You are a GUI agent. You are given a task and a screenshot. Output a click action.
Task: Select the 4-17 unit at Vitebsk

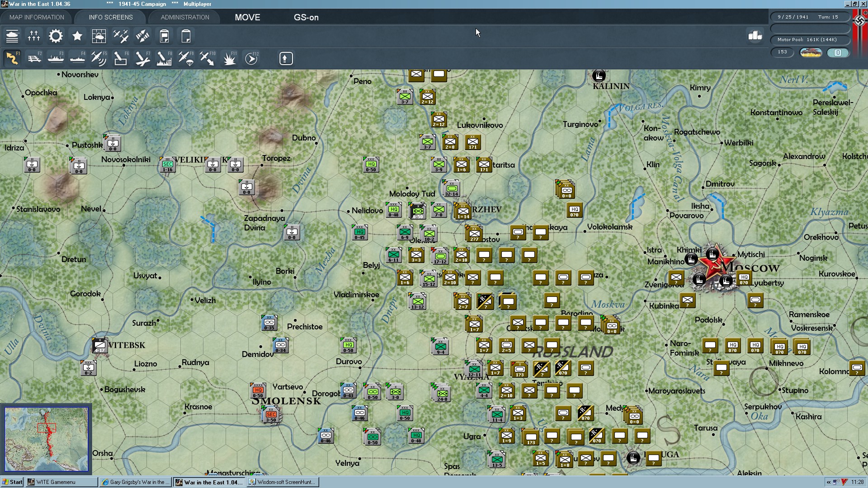(x=99, y=346)
